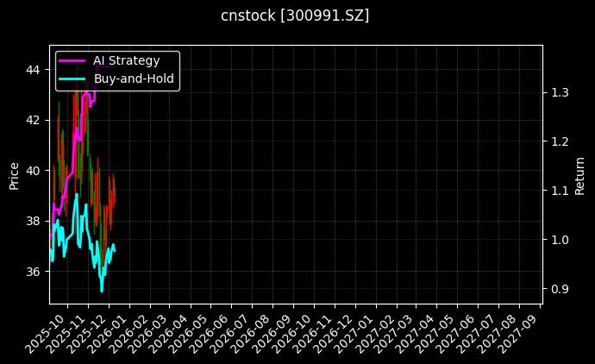Screen dimensions: 595x364
Task: Click the 44 price tick label
Action: click(33, 70)
